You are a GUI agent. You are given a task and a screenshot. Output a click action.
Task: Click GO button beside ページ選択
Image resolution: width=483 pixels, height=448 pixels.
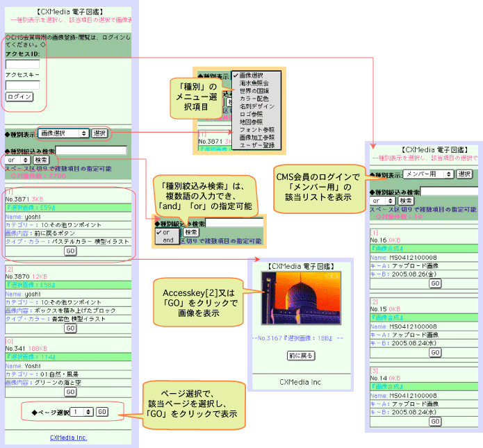(102, 412)
